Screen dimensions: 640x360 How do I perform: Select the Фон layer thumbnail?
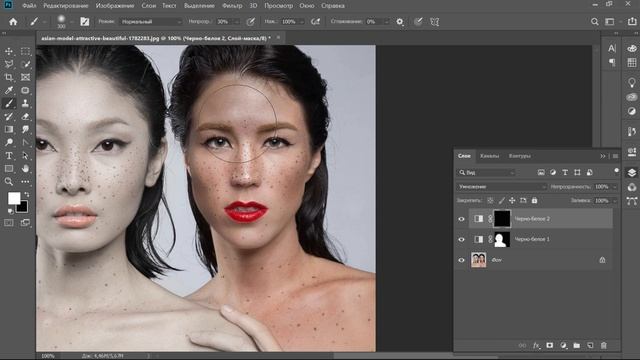pos(478,260)
